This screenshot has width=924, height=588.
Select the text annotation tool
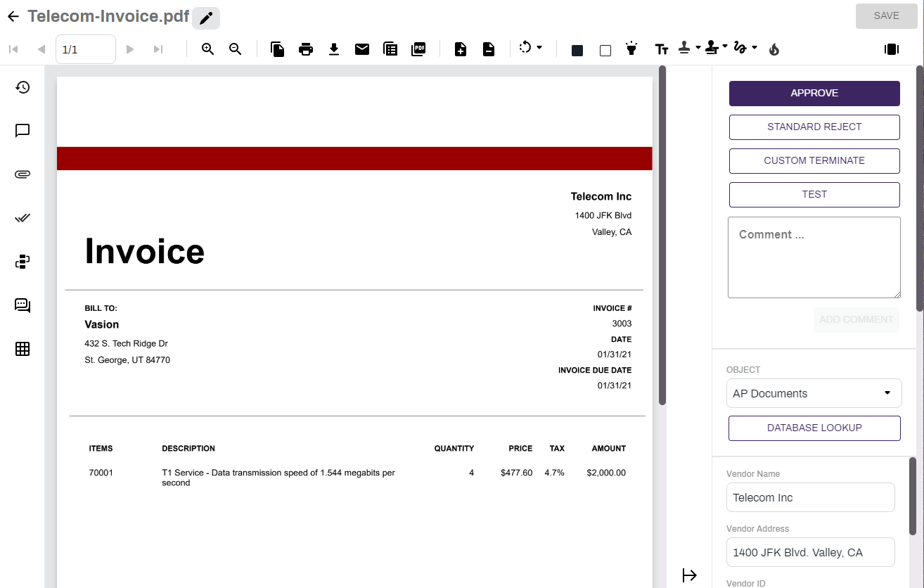[662, 49]
